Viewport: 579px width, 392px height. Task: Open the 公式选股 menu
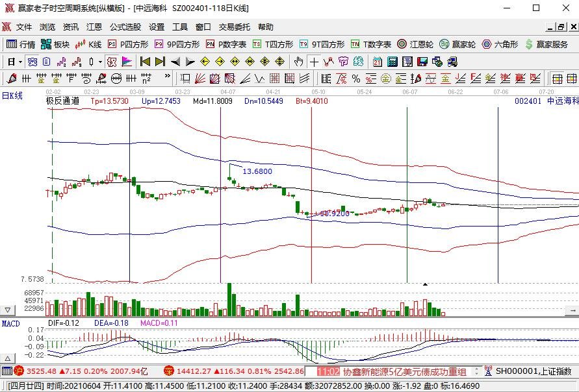(125, 27)
